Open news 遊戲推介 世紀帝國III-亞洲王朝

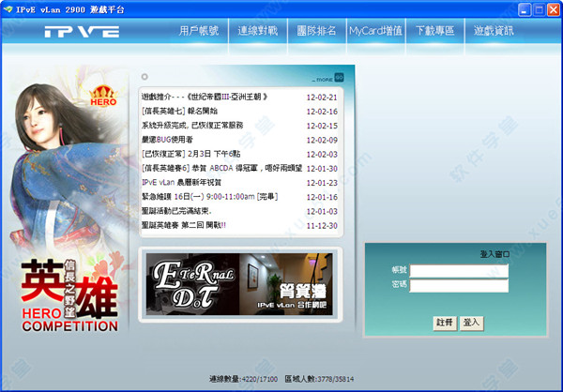point(205,97)
